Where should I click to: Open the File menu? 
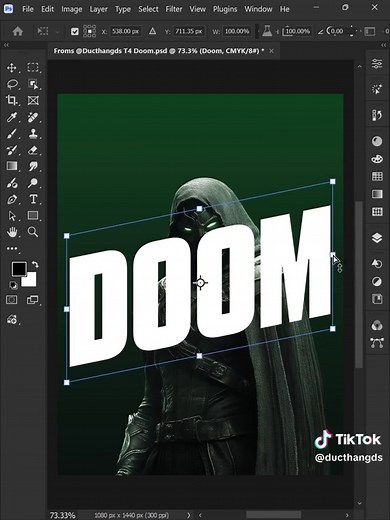(x=28, y=9)
